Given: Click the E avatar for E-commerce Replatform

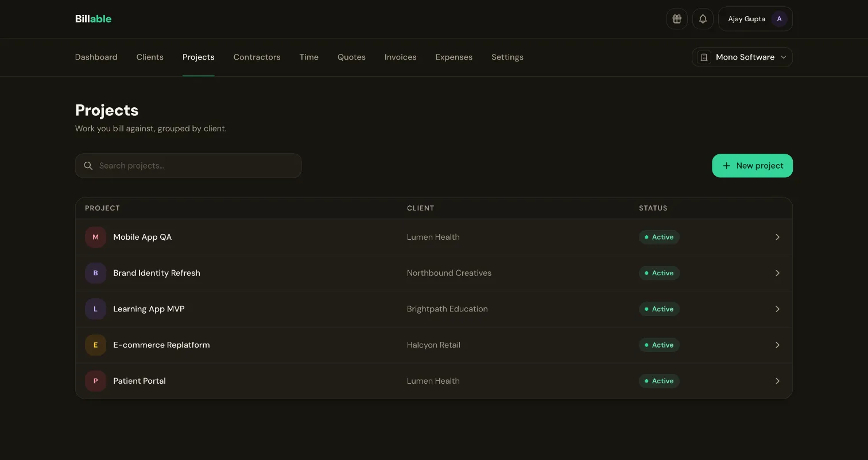Looking at the screenshot, I should 95,345.
